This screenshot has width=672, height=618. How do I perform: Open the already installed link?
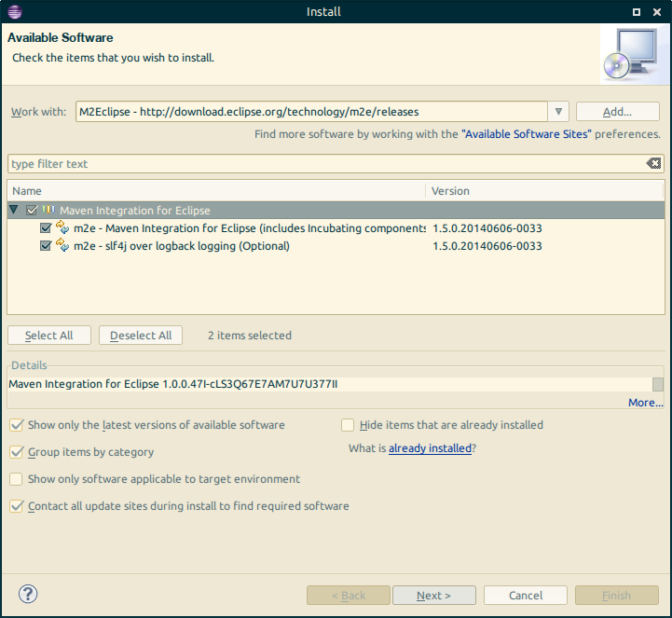pos(430,448)
